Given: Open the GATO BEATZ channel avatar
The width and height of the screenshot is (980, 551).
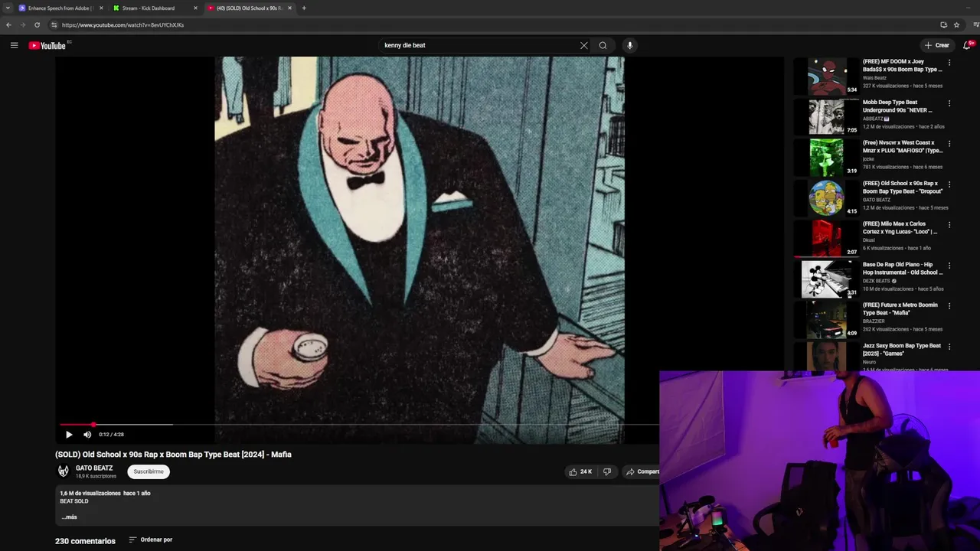Looking at the screenshot, I should point(64,471).
